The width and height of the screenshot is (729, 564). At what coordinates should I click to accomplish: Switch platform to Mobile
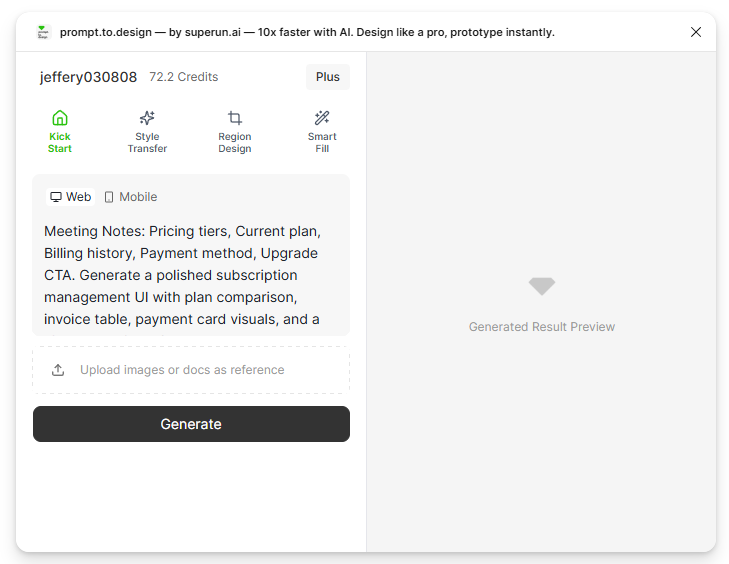131,197
